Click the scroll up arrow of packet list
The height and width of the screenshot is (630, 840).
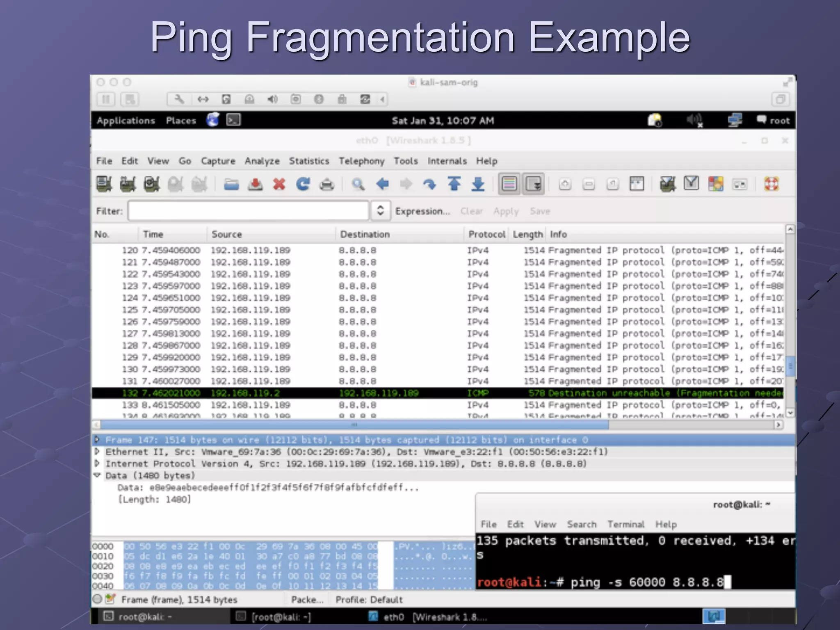click(x=790, y=229)
